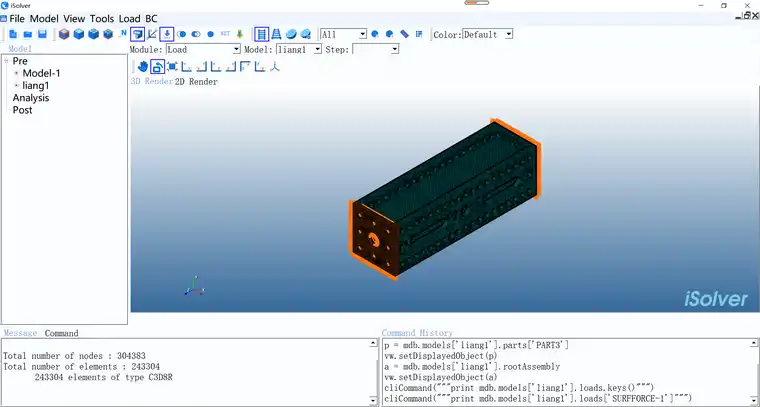Screen dimensions: 760x407
Task: Click Message panel scrollbar down arrow
Action: (373, 401)
